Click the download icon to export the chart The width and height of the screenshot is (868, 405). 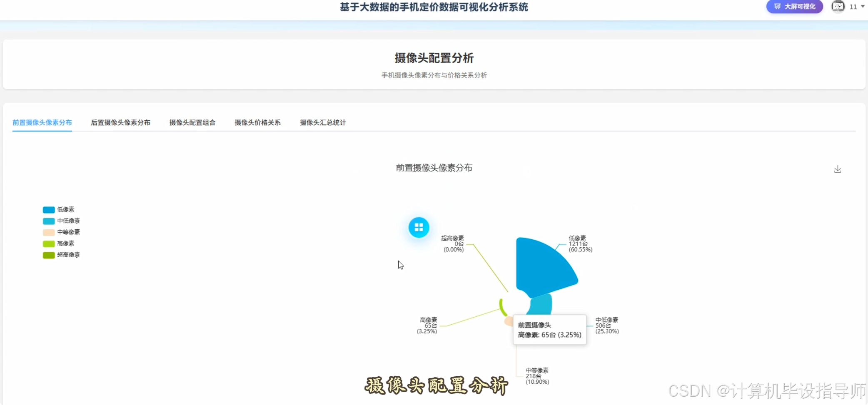point(838,169)
